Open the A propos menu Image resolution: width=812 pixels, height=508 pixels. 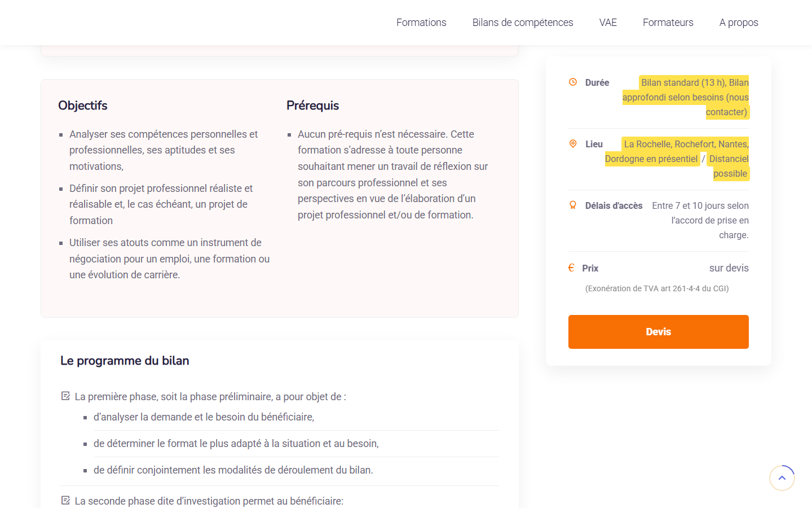pyautogui.click(x=739, y=23)
